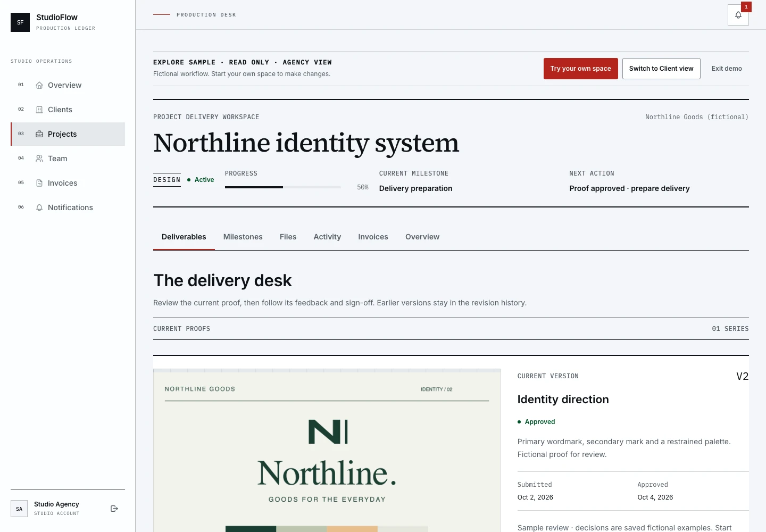Screen dimensions: 766x532
Task: Click the red notification count badge
Action: pyautogui.click(x=746, y=7)
